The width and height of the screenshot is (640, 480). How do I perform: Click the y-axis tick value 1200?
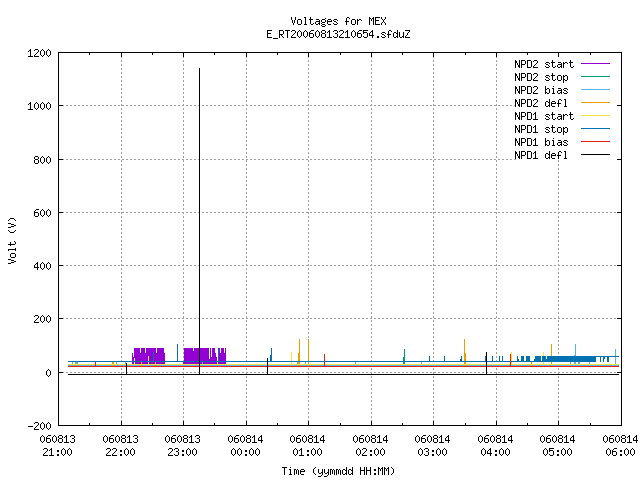click(39, 53)
